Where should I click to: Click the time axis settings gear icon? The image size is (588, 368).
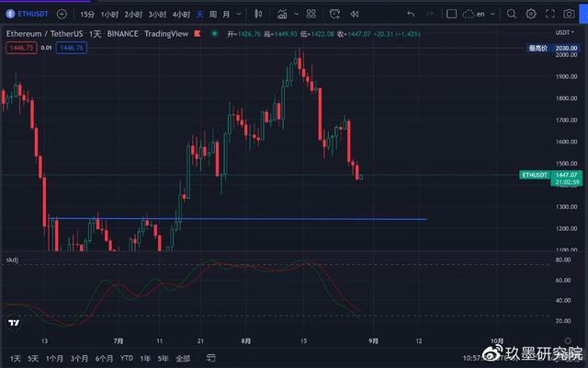(568, 340)
